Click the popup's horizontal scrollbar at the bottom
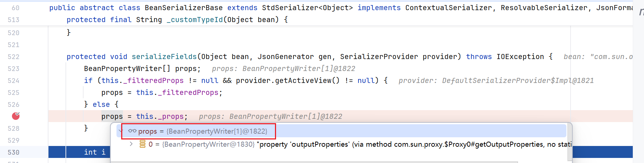Image resolution: width=644 pixels, height=163 pixels. point(314,162)
